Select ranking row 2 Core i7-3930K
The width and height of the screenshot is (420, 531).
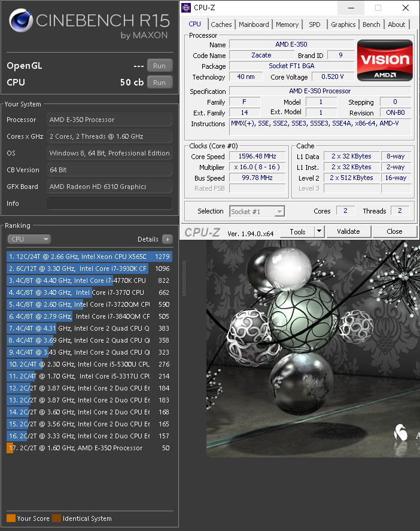coord(89,268)
